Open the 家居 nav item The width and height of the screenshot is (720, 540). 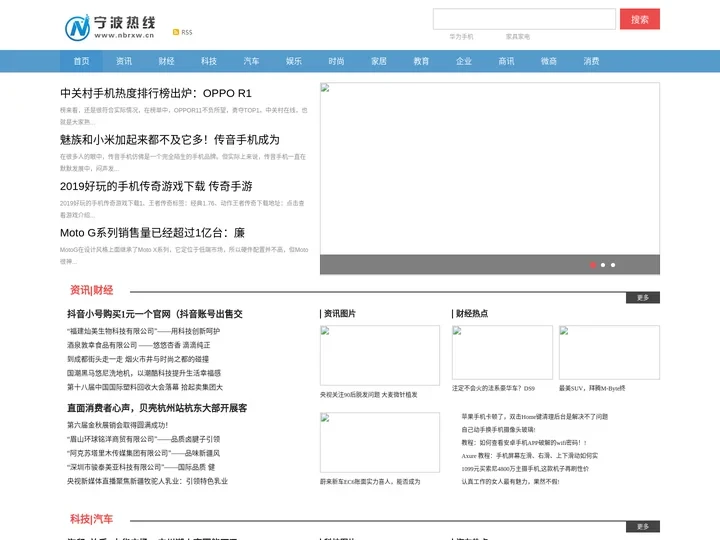point(379,61)
